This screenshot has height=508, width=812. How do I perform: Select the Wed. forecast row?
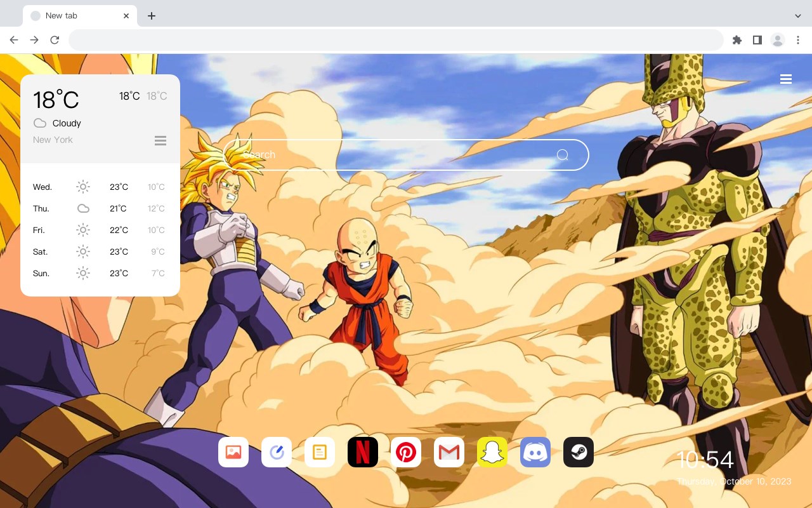pos(100,187)
